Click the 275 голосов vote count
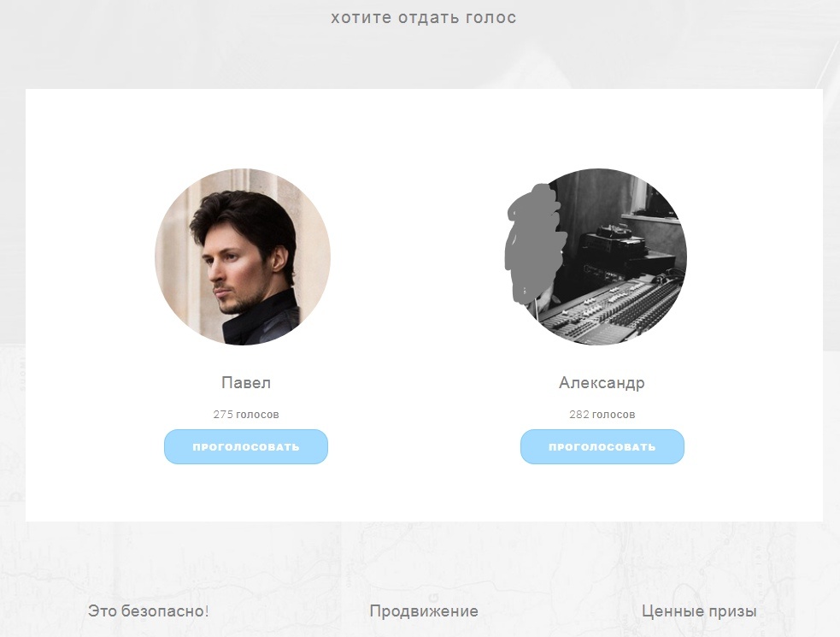Image resolution: width=840 pixels, height=637 pixels. pos(246,415)
